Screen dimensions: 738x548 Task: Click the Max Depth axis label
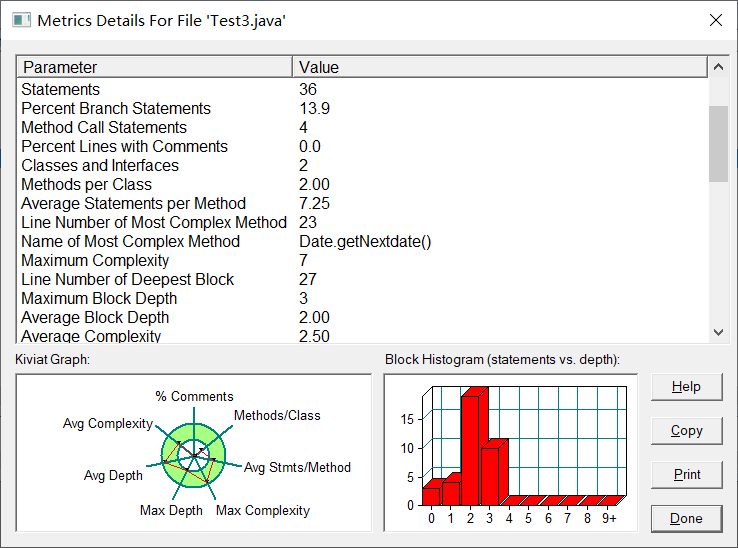(x=171, y=510)
